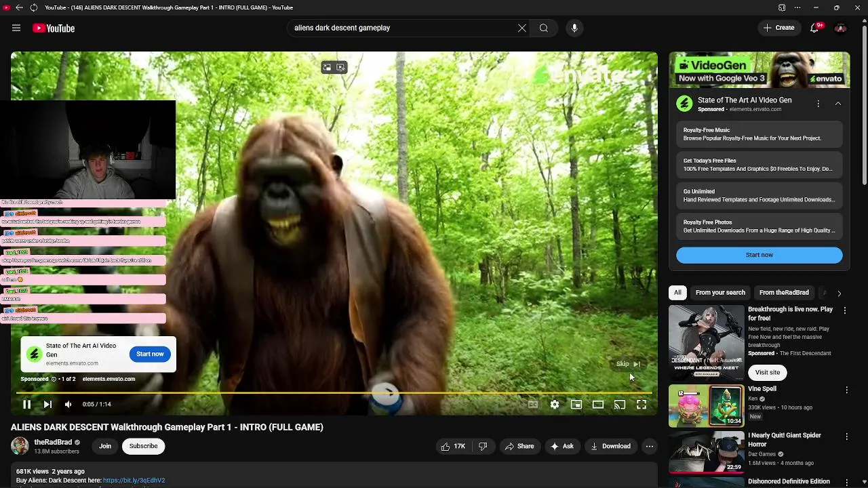Image resolution: width=868 pixels, height=488 pixels.
Task: Cast video to a TV
Action: [x=620, y=405]
